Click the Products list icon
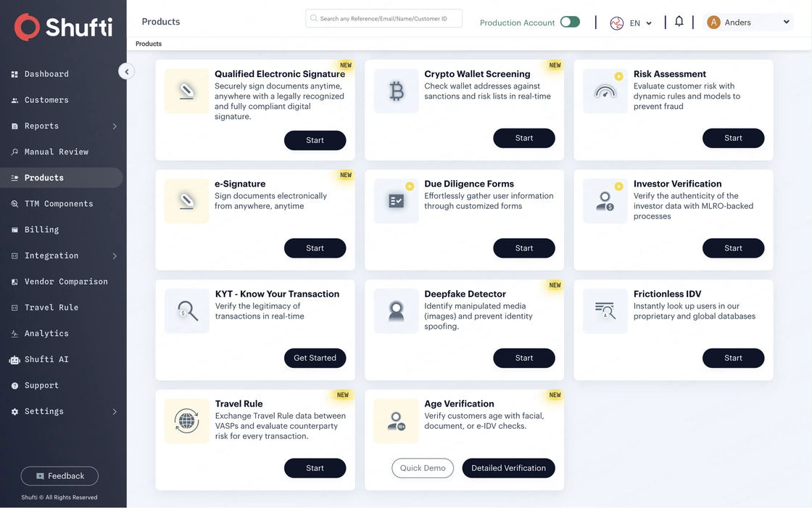 [x=14, y=178]
